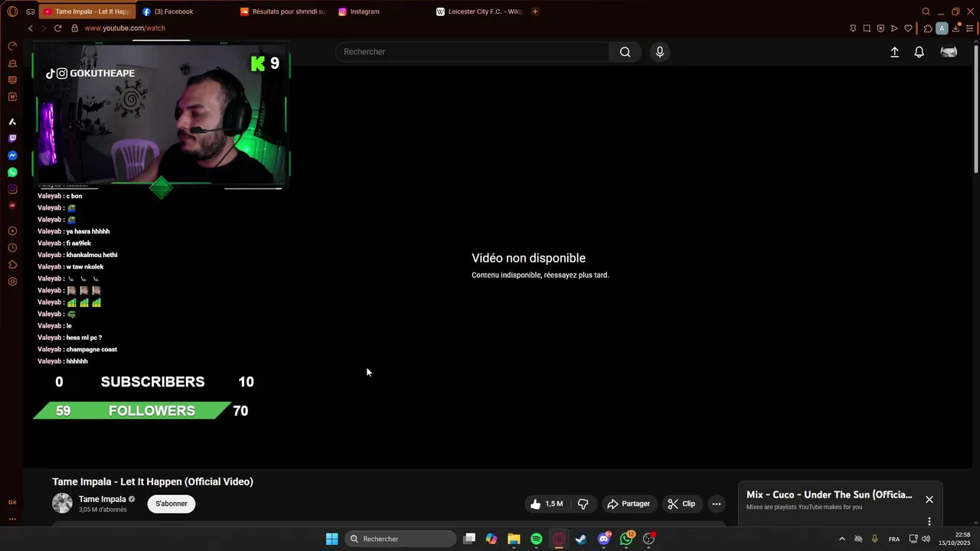Click the taskbar Rechercher search box
The height and width of the screenshot is (551, 980).
coord(400,539)
